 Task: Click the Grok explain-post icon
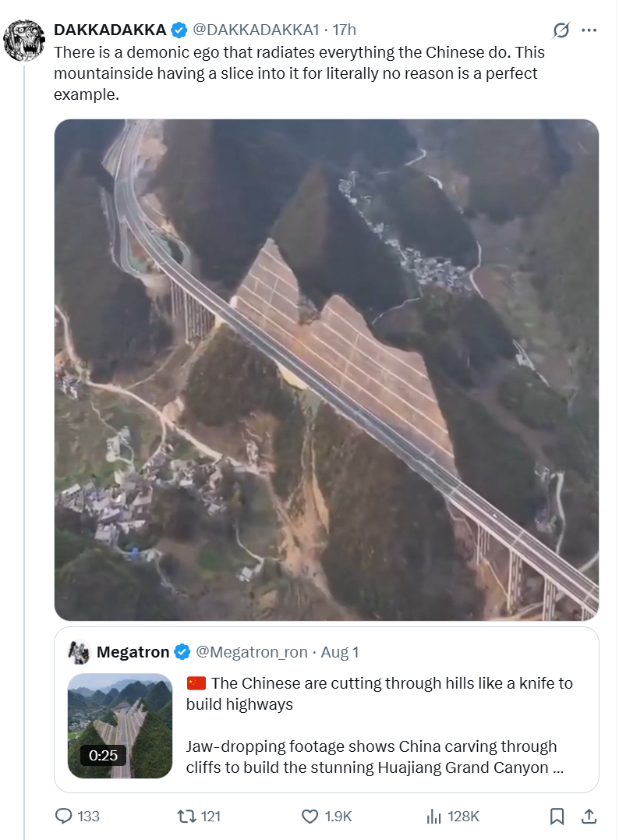click(561, 30)
